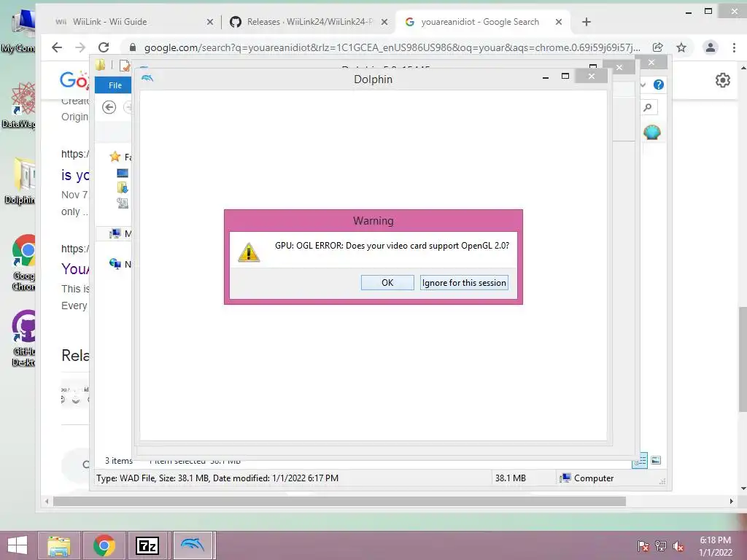Viewport: 747px width, 560px height.
Task: Switch Explorer to details view icon
Action: [x=640, y=460]
